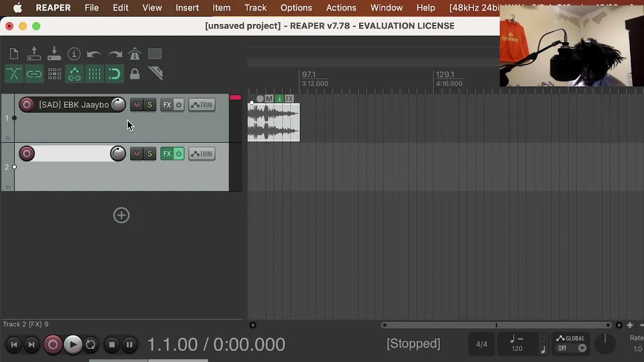Click the transport Record button
644x362 pixels.
click(53, 344)
